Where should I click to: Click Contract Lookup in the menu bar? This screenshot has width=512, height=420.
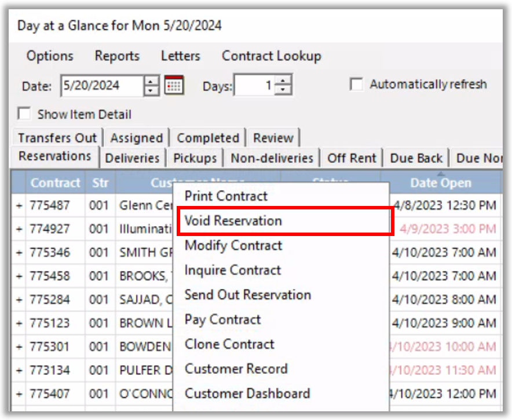(271, 56)
